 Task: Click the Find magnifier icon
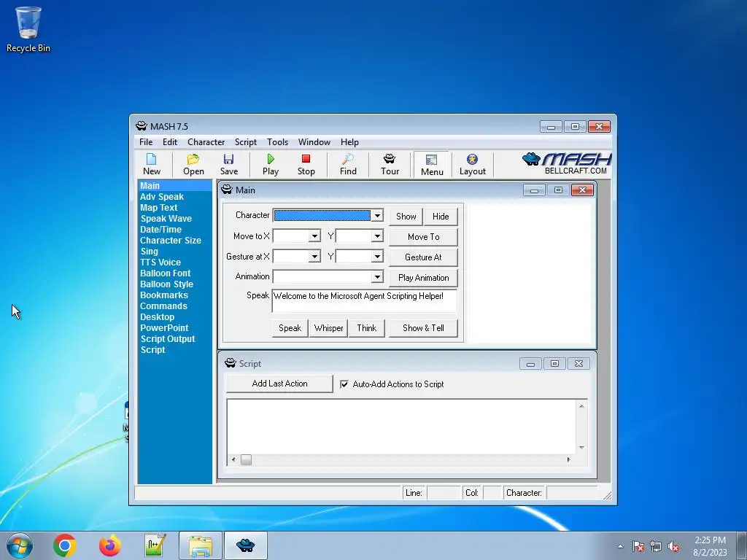348,164
